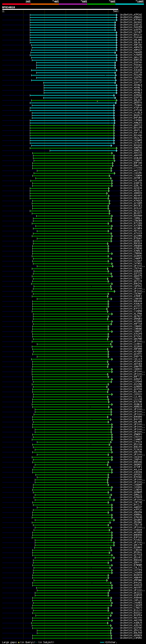This screenshot has height=644, width=146.
Task: Click the label UniRef100_C5YT80
Action: tap(131, 80)
